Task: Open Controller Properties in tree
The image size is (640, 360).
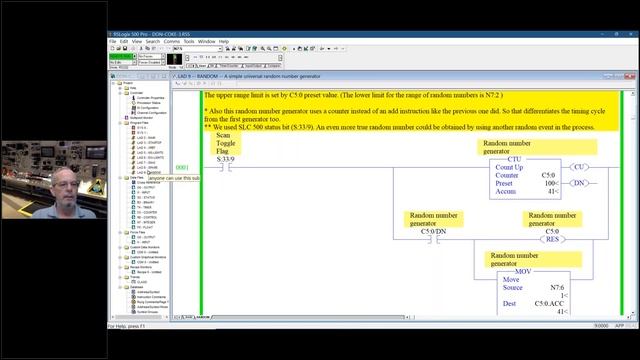Action: pos(150,98)
